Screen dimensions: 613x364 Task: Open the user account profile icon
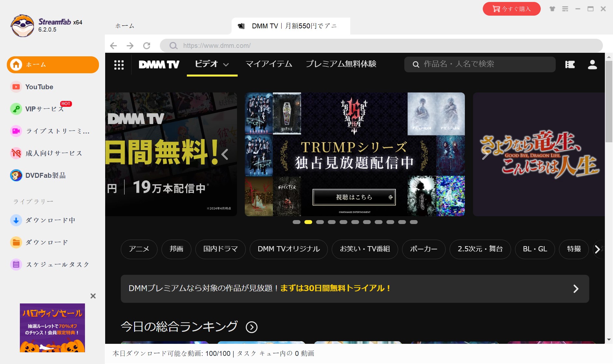[592, 64]
